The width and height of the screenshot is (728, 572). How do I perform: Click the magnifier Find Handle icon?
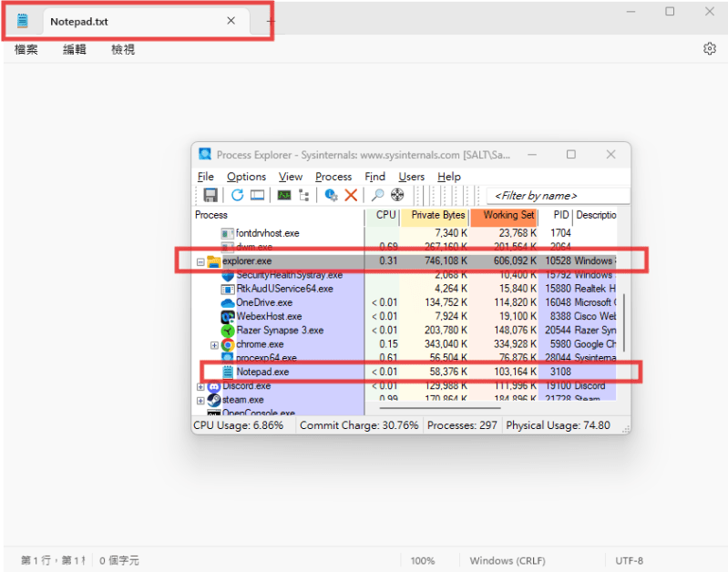377,195
